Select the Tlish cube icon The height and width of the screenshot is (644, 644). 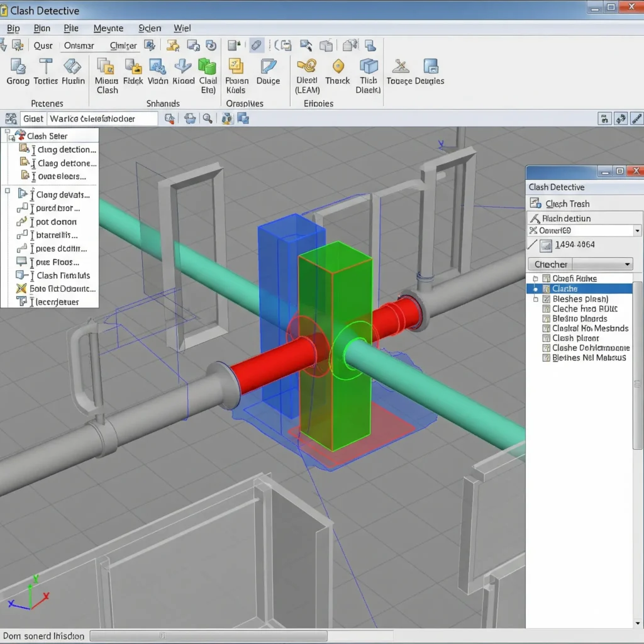[368, 67]
